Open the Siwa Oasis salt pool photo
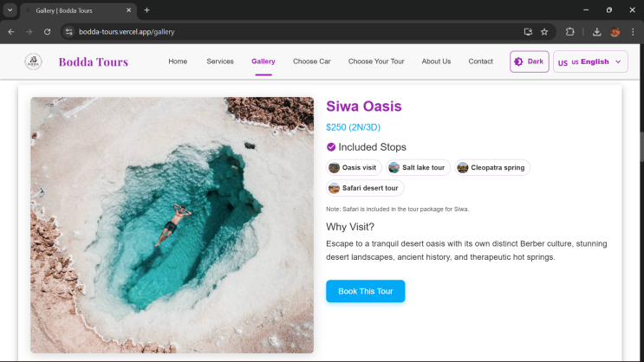Screen dimensions: 644x362 (172, 225)
